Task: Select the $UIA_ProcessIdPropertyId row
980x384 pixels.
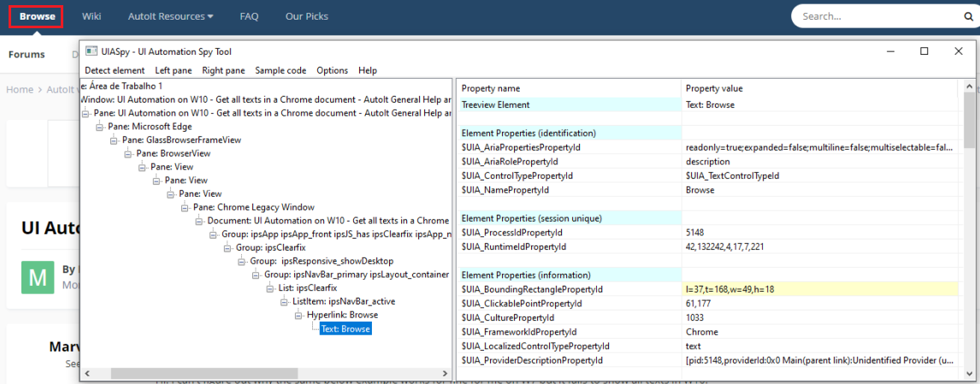Action: 707,233
